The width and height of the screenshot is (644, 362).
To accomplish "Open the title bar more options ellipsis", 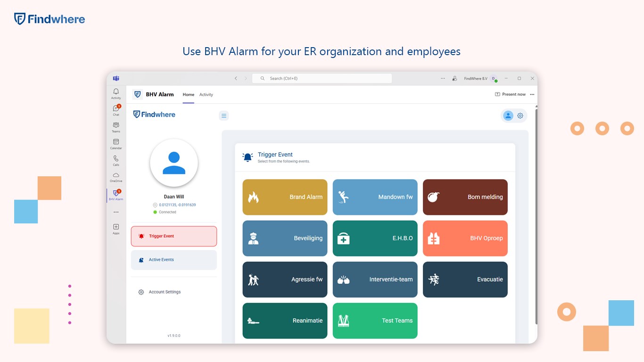I will (x=443, y=78).
